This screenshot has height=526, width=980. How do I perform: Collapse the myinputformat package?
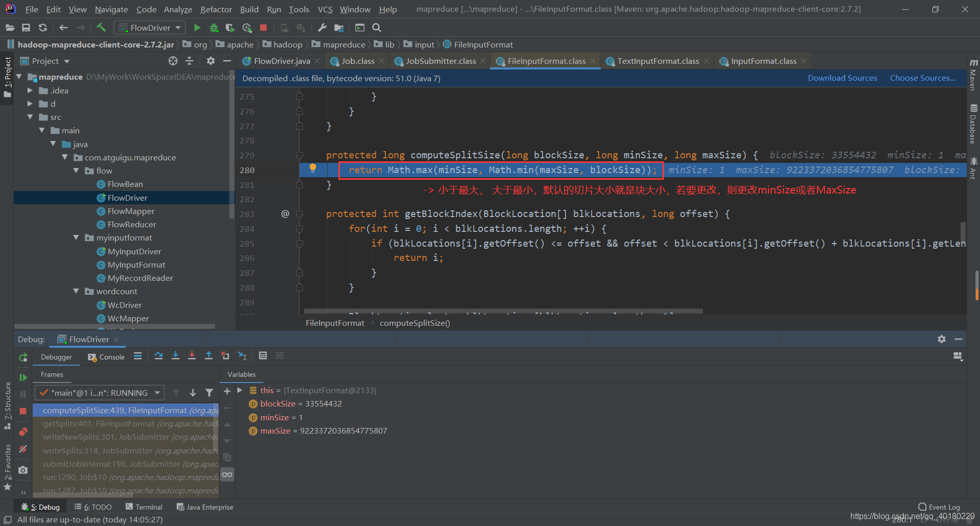click(76, 237)
